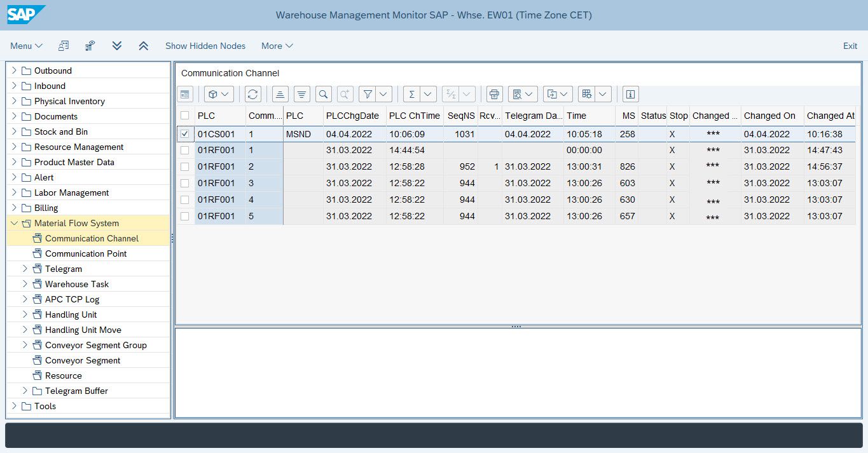
Task: Select Resource node under Material Flow System
Action: 64,375
